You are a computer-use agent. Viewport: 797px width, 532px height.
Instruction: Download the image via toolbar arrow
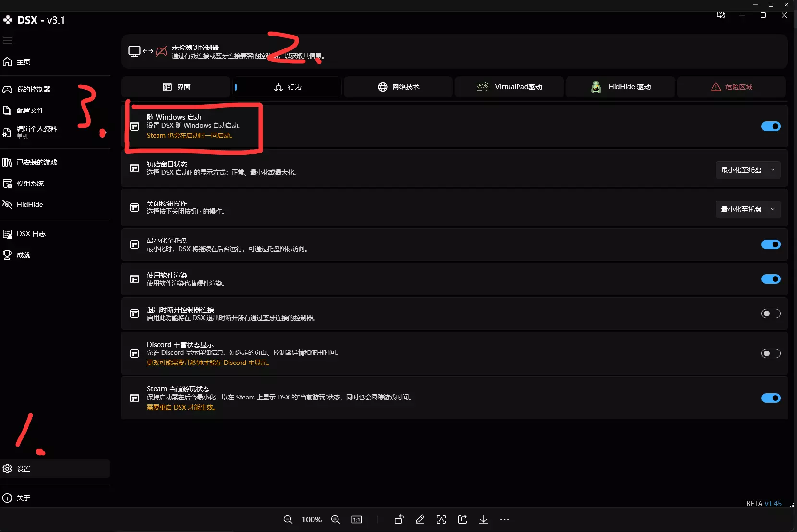click(x=483, y=520)
